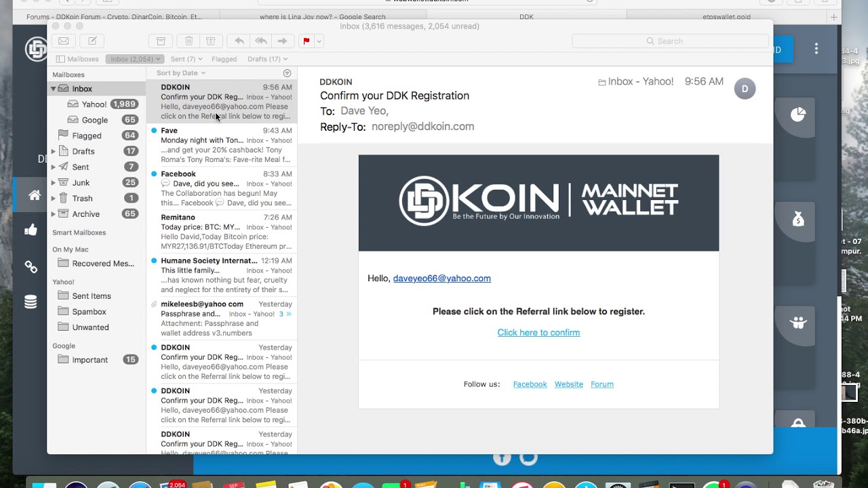Toggle the Mailboxes sidebar button
This screenshot has height=488, width=868.
point(77,59)
